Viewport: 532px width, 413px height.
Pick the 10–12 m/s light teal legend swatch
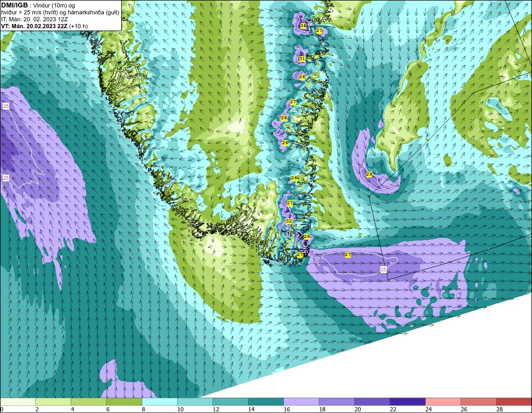pyautogui.click(x=195, y=402)
